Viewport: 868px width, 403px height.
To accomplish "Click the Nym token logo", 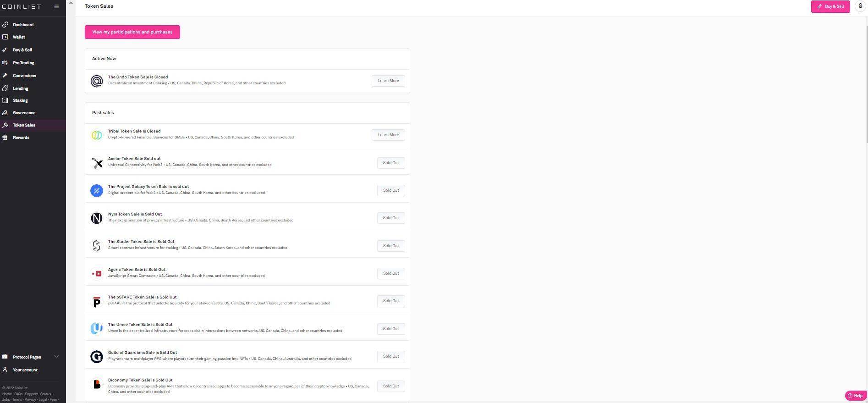I will 97,218.
